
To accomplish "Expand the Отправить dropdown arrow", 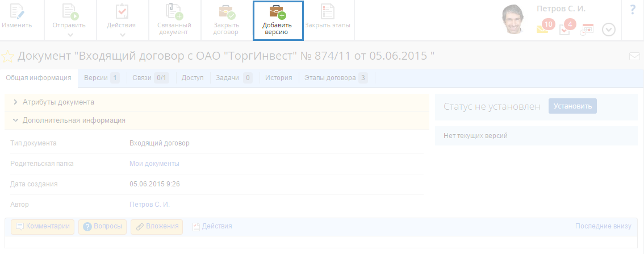I will (x=69, y=35).
